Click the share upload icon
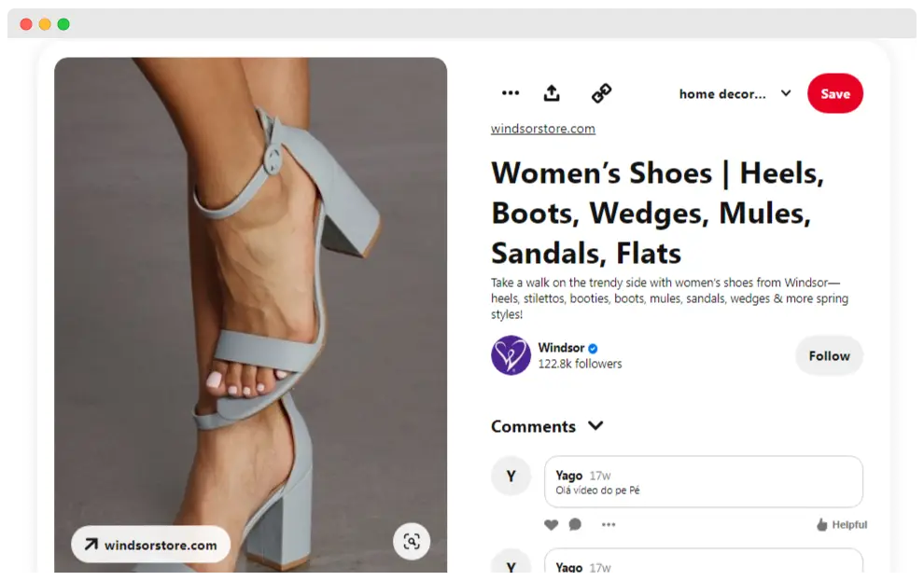 pos(552,93)
